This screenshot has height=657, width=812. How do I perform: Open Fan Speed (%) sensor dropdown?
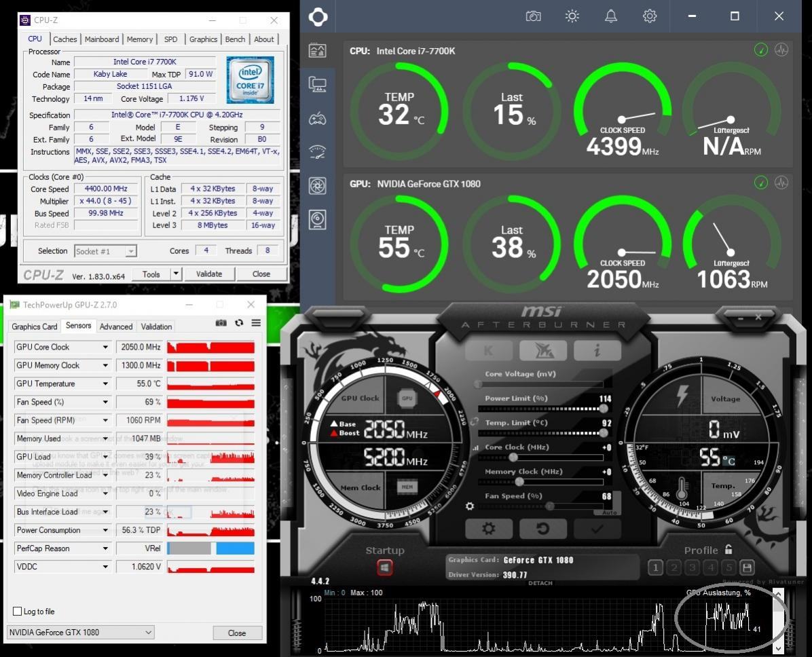[105, 402]
